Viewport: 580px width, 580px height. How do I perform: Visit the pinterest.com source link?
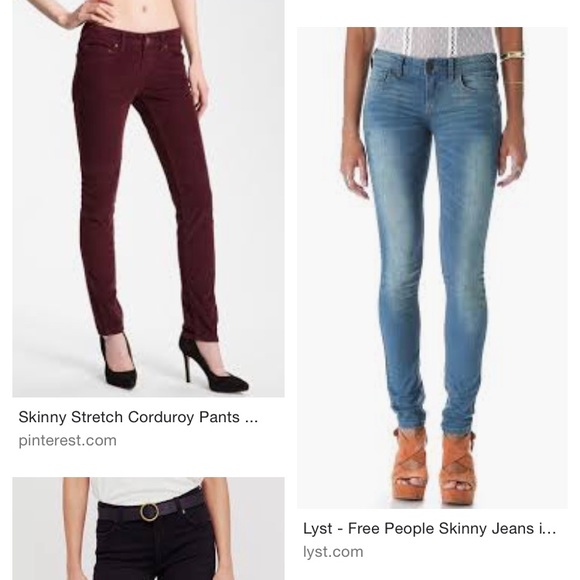pyautogui.click(x=68, y=441)
